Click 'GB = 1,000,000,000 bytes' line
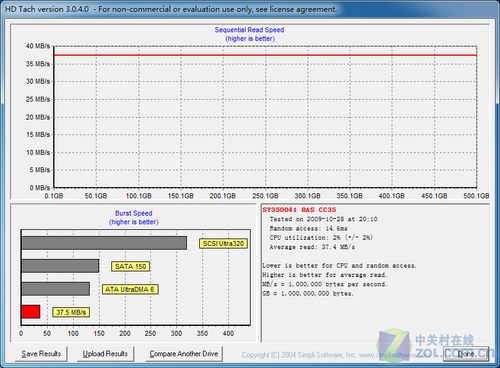 308,294
